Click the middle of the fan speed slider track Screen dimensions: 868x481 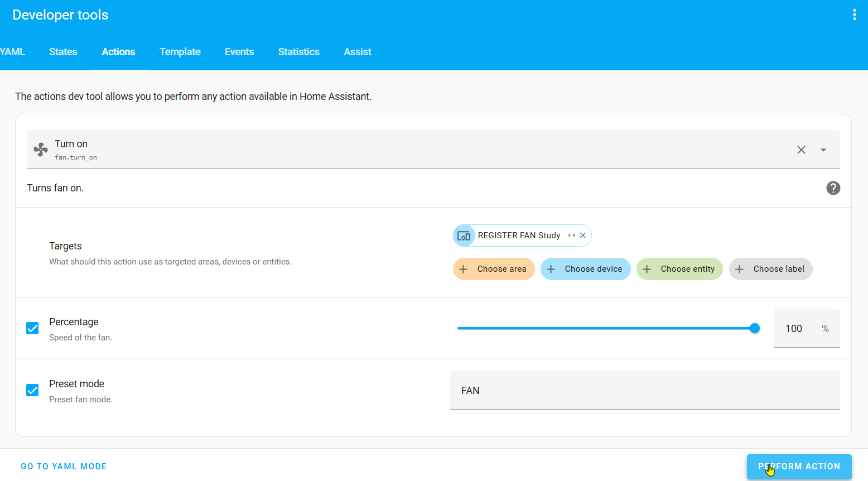coord(606,328)
